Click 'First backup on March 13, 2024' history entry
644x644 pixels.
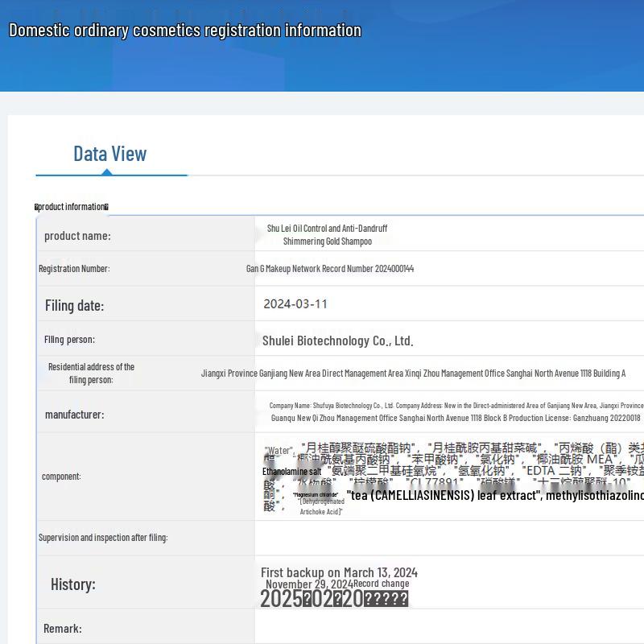[x=339, y=573]
